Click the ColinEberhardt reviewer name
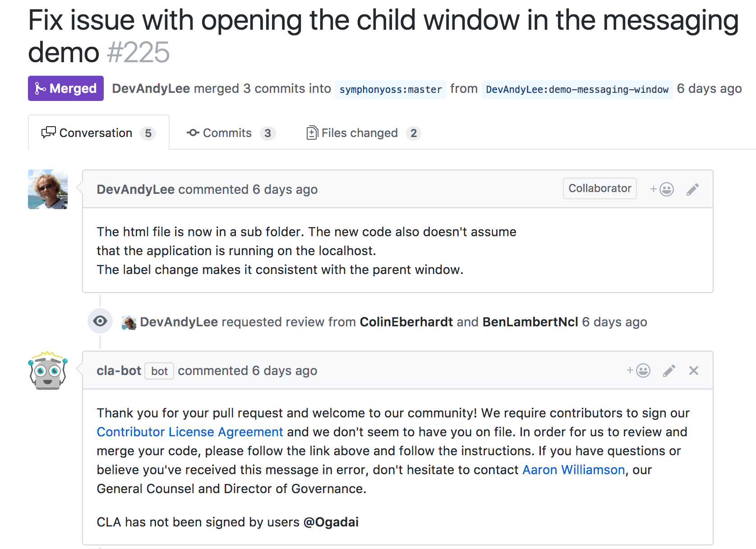The image size is (756, 549). coord(406,322)
